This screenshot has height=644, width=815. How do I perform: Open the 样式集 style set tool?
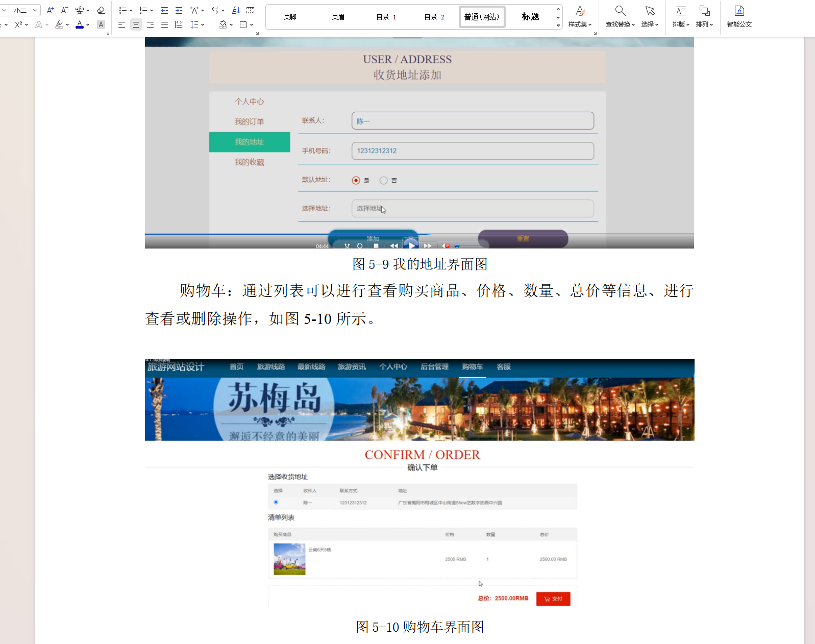(580, 16)
